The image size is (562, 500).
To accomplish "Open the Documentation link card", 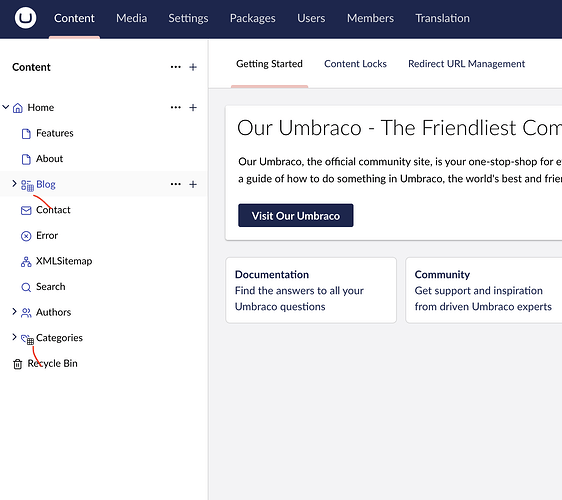I will coord(311,290).
